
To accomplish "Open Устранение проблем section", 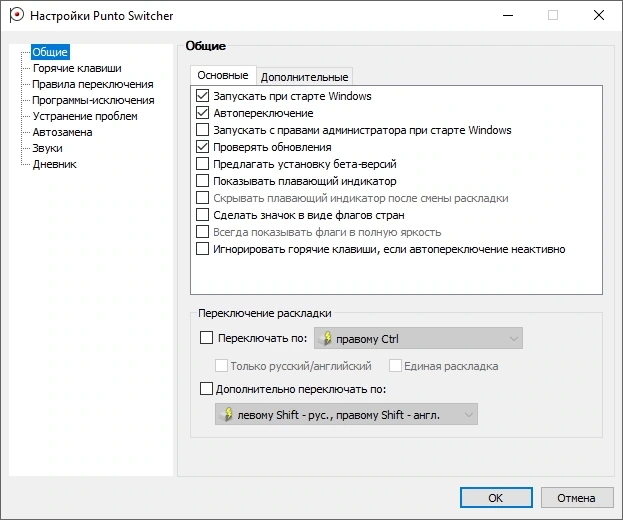I will (85, 116).
